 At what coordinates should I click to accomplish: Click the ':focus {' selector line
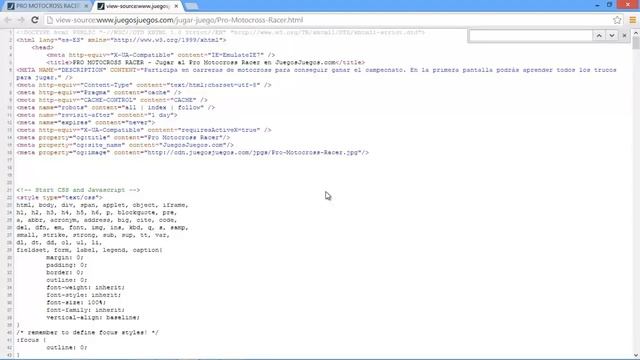(x=31, y=340)
